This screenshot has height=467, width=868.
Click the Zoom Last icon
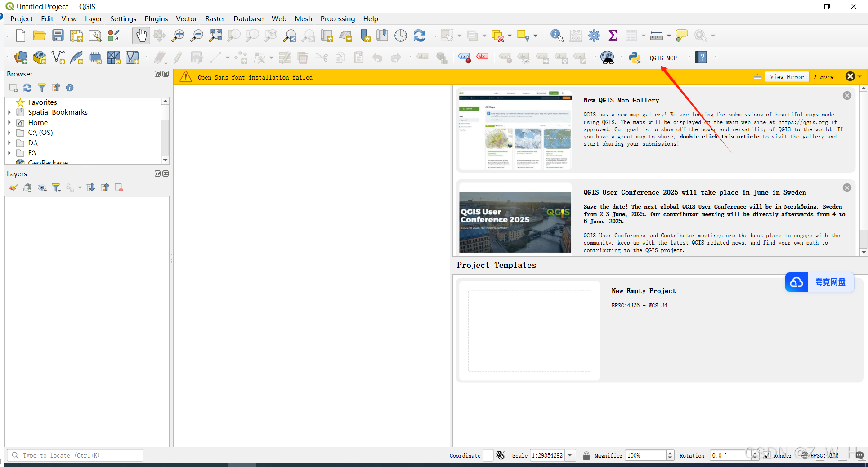click(x=290, y=36)
